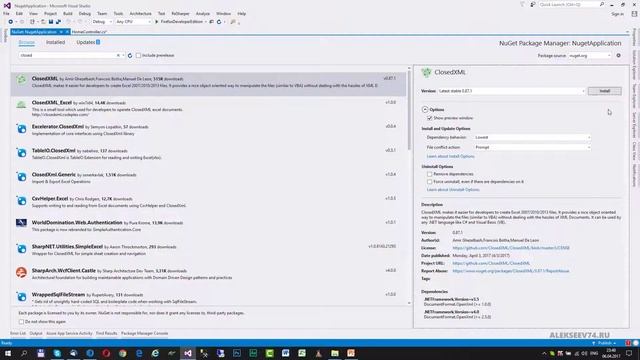Open the Any CPU platform dropdown
The height and width of the screenshot is (360, 640).
pyautogui.click(x=133, y=22)
